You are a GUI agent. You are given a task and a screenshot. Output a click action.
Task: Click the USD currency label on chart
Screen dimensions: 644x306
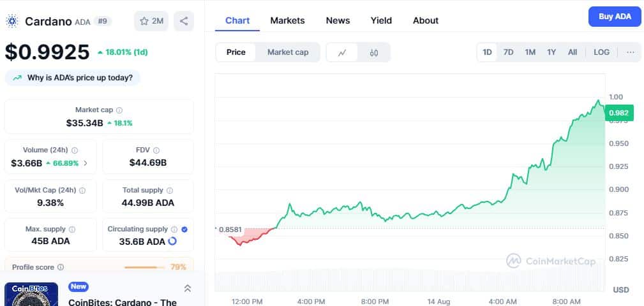[x=620, y=290]
